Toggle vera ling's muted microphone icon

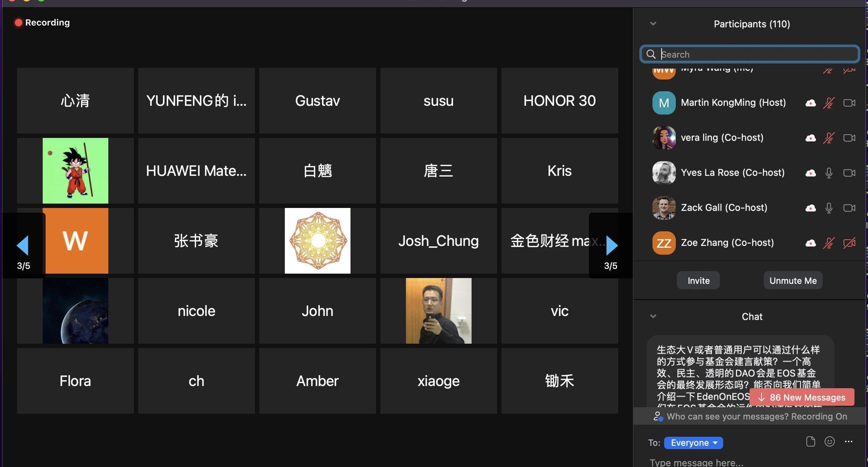tap(829, 138)
